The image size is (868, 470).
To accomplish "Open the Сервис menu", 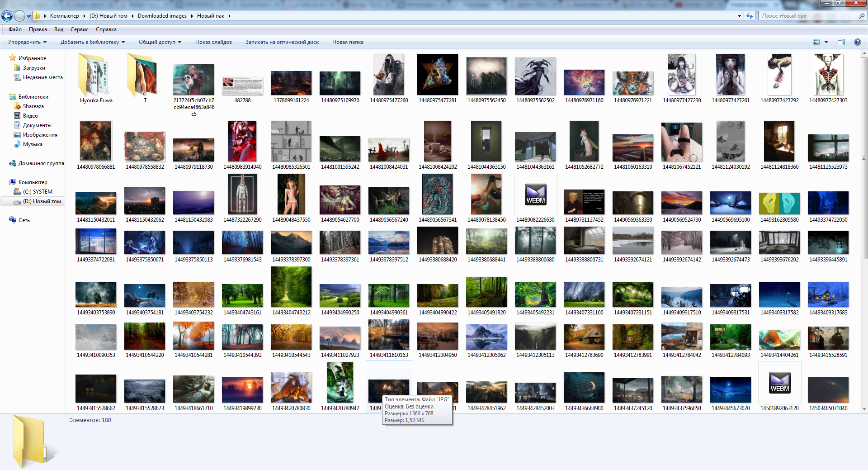I will tap(80, 29).
